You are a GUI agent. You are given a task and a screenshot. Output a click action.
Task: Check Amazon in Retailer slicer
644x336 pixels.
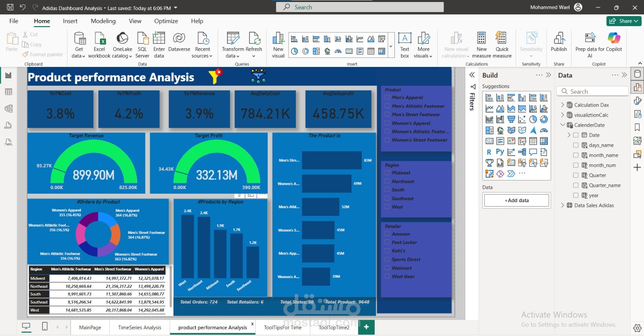click(x=387, y=234)
